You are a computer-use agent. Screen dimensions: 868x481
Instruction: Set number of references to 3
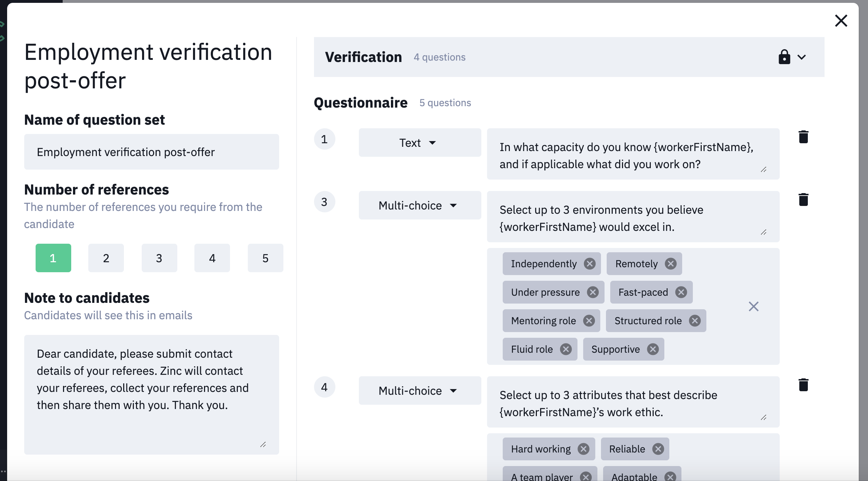coord(159,258)
